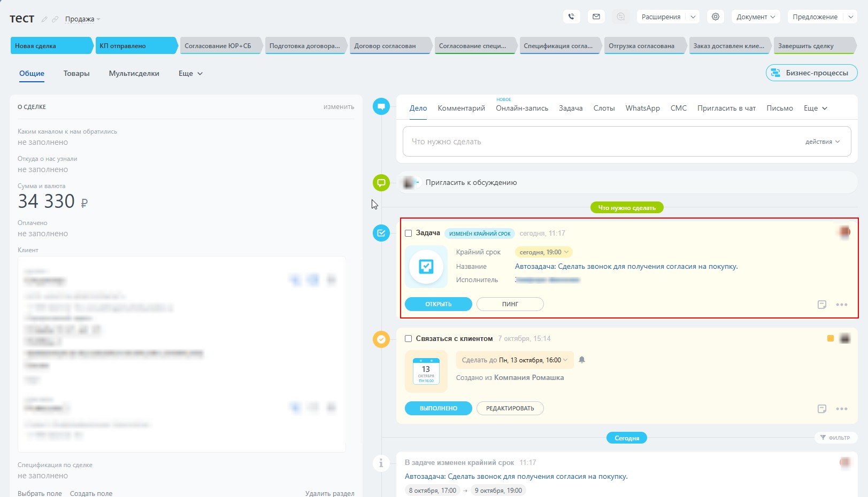Select the Онлайн-запись tab
The width and height of the screenshot is (868, 497).
tap(522, 108)
